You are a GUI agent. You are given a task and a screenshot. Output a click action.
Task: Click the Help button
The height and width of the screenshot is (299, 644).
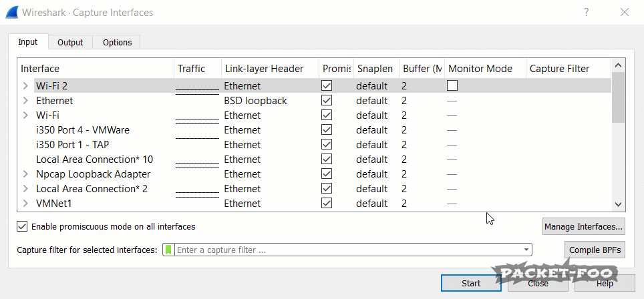(605, 283)
